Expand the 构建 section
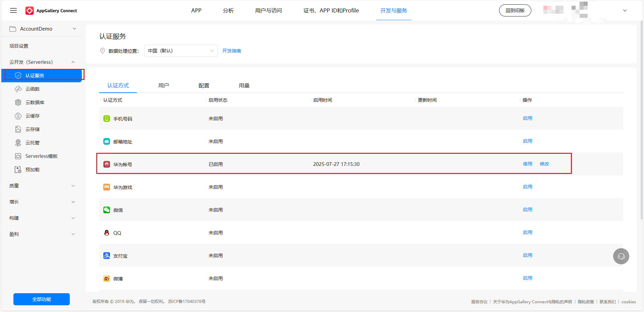The width and height of the screenshot is (644, 312). point(73,218)
